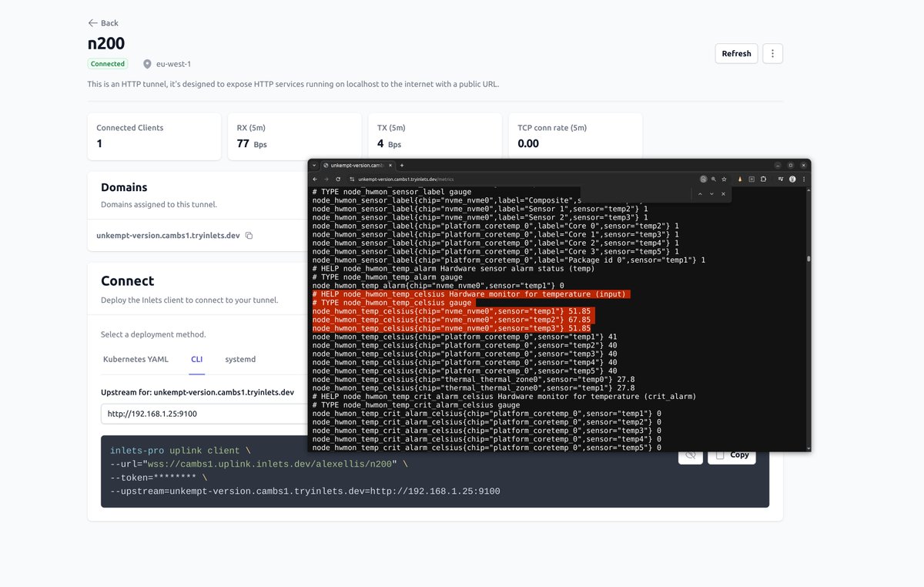Viewport: 924px width, 587px height.
Task: Open the browser profile avatar
Action: point(792,179)
